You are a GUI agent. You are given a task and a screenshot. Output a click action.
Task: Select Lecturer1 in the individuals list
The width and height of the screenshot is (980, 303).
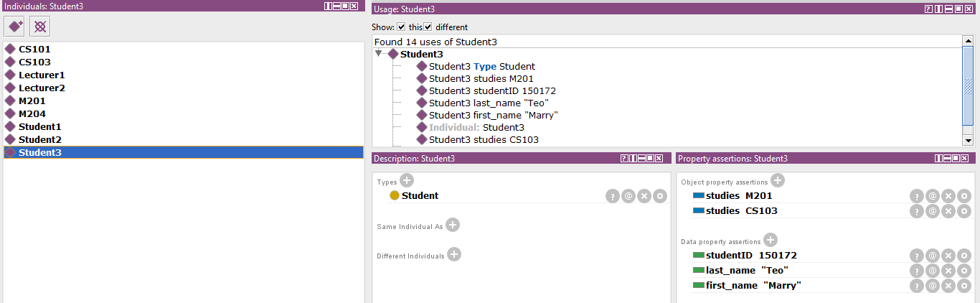coord(42,75)
